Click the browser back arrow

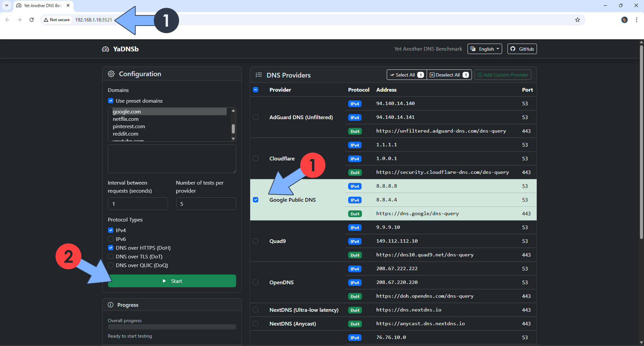point(7,20)
